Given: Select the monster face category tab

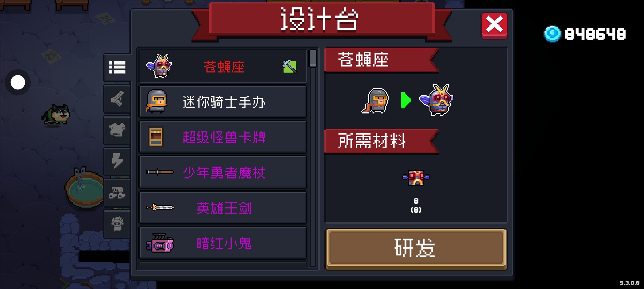Looking at the screenshot, I should coord(117,224).
